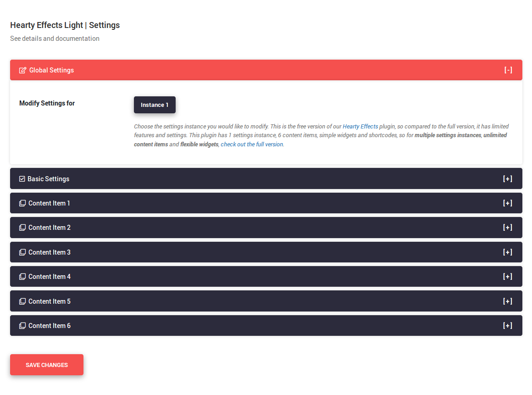Expand Content Item 1 using its [+] toggle

[508, 203]
